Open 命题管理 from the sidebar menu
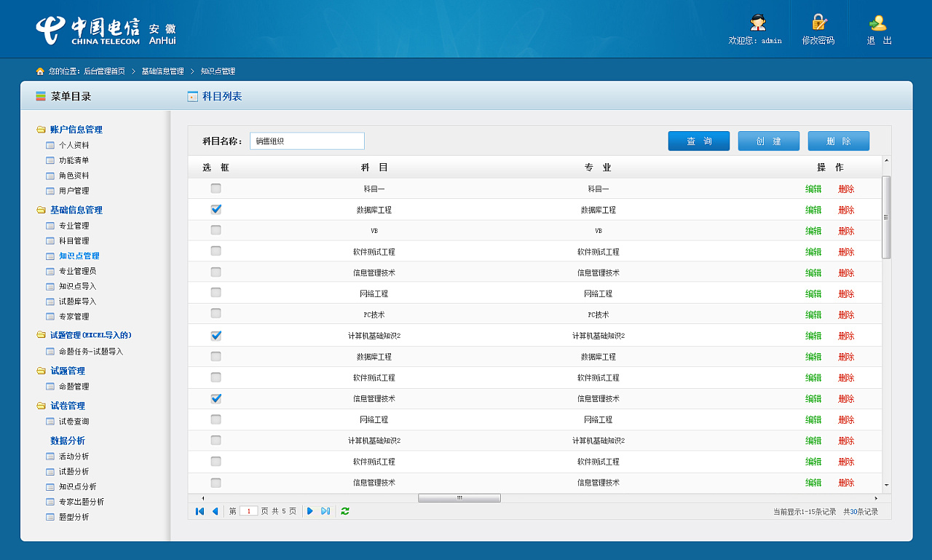Screen dimensions: 932x560 74,387
